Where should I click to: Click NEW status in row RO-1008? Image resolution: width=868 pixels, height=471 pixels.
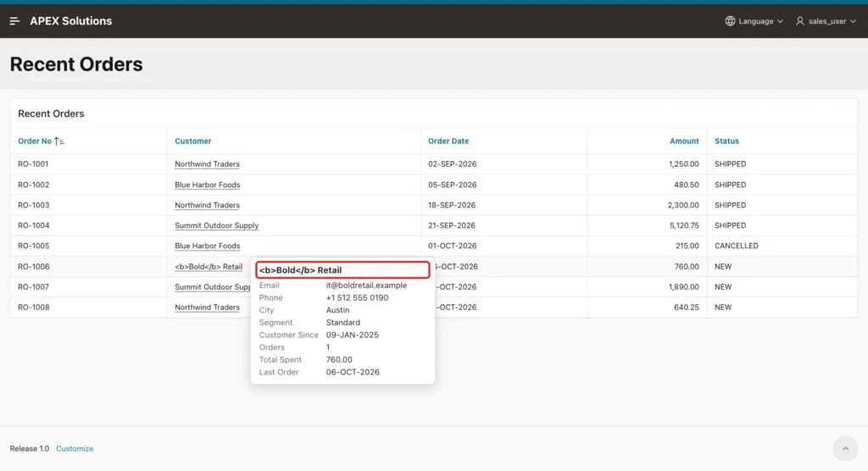tap(723, 308)
